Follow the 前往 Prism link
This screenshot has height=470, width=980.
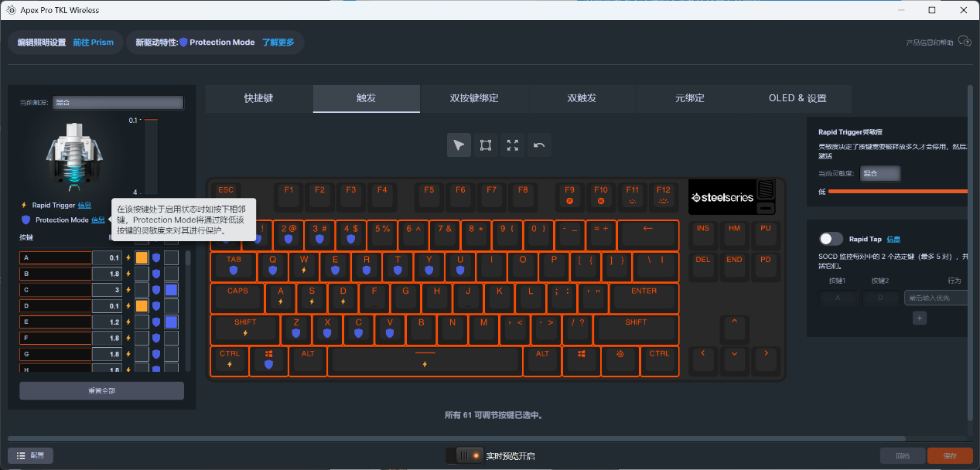(93, 43)
